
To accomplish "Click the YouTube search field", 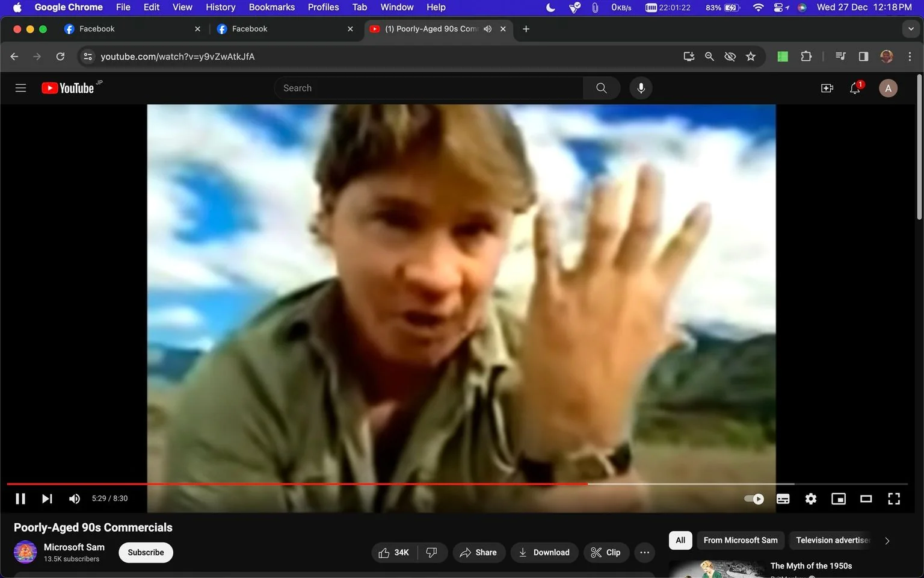I will point(428,88).
